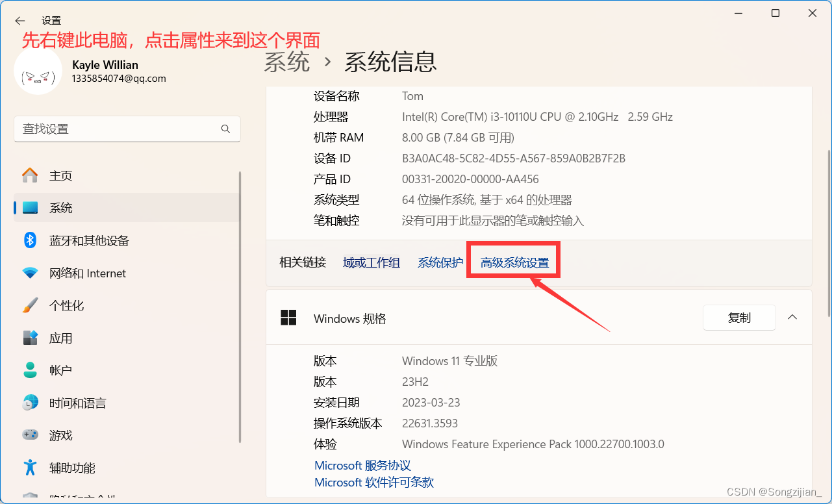
Task: Click the Time and language globe icon
Action: [x=30, y=403]
